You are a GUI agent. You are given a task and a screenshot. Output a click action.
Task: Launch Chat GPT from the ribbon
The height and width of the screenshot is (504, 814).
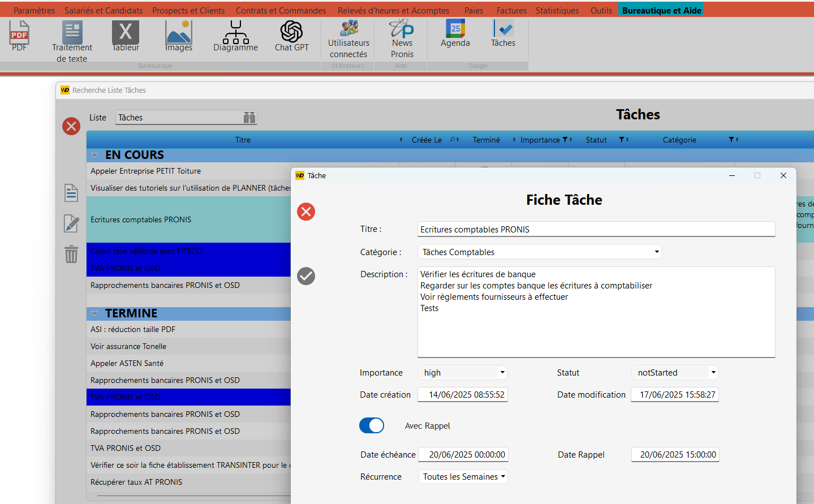coord(292,36)
